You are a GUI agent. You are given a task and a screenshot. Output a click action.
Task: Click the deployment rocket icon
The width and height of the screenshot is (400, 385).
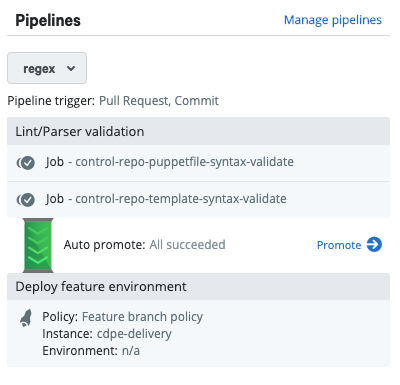[x=26, y=318]
